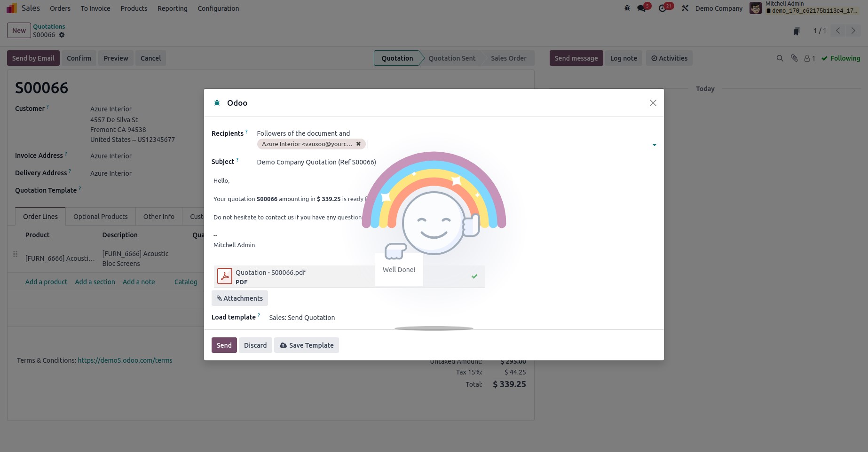Open the Sales app menu

point(31,8)
